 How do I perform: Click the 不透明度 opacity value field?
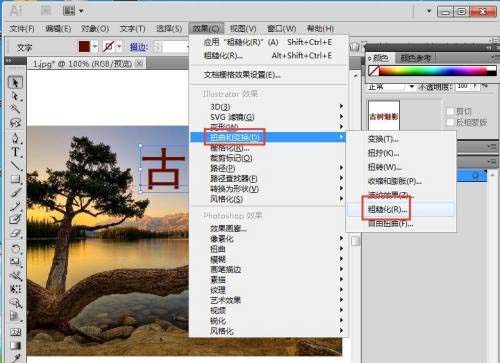click(463, 86)
